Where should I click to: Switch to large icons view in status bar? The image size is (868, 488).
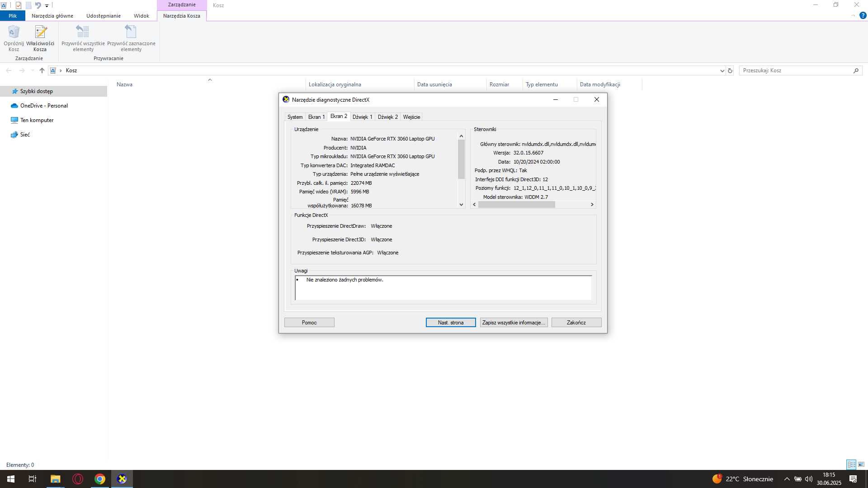[x=861, y=465]
